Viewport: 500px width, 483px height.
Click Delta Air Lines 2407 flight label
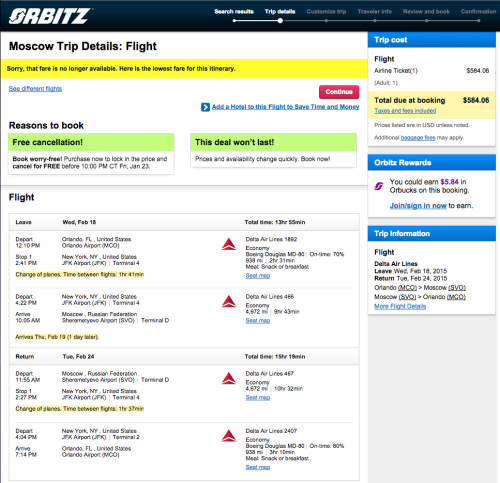271,431
